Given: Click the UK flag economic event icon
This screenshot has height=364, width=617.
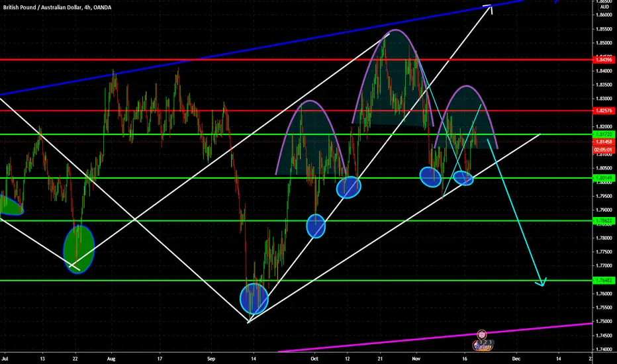Looking at the screenshot, I should click(x=482, y=335).
